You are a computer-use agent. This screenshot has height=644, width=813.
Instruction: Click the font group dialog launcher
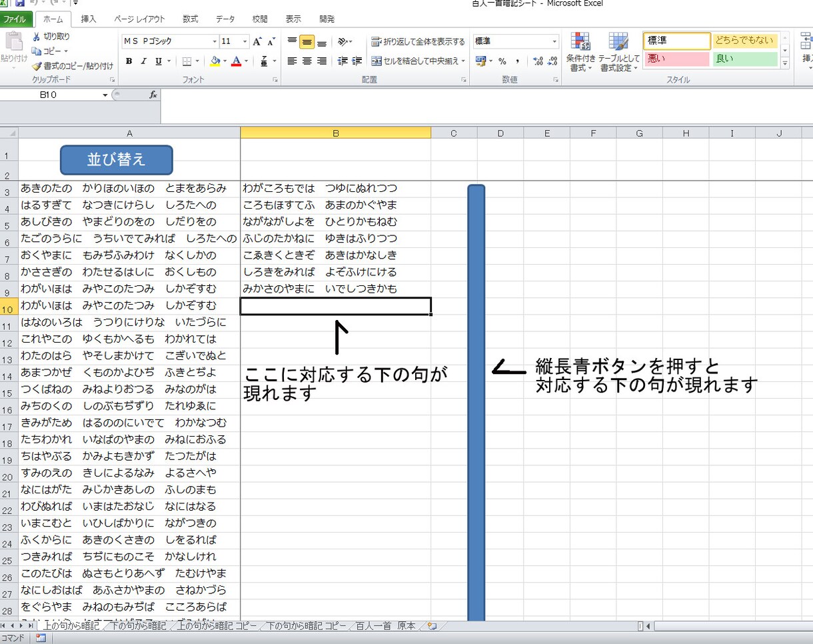coord(275,80)
